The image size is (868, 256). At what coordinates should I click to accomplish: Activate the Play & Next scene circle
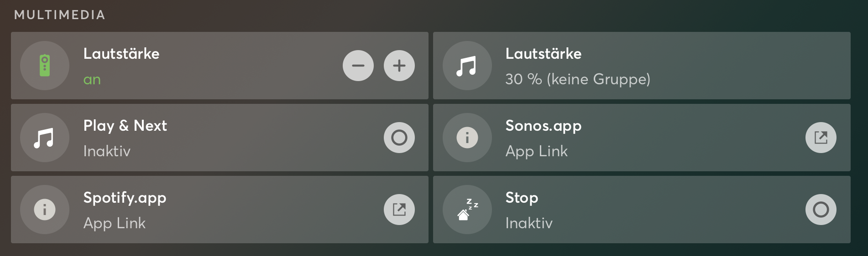tap(399, 138)
